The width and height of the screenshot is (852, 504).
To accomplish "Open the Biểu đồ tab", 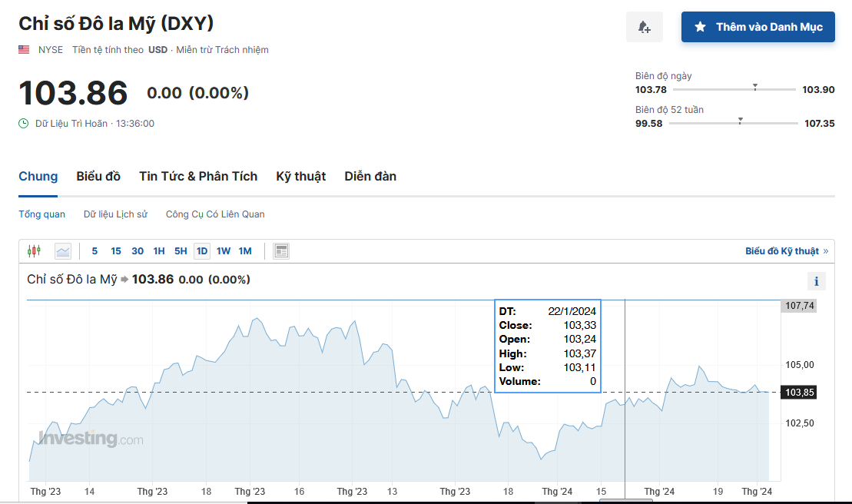I will 98,176.
